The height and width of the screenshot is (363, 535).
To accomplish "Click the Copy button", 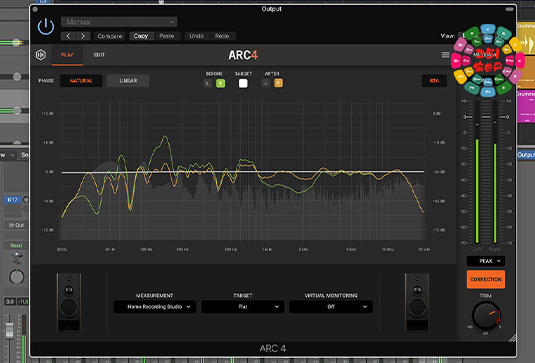I will [x=141, y=36].
